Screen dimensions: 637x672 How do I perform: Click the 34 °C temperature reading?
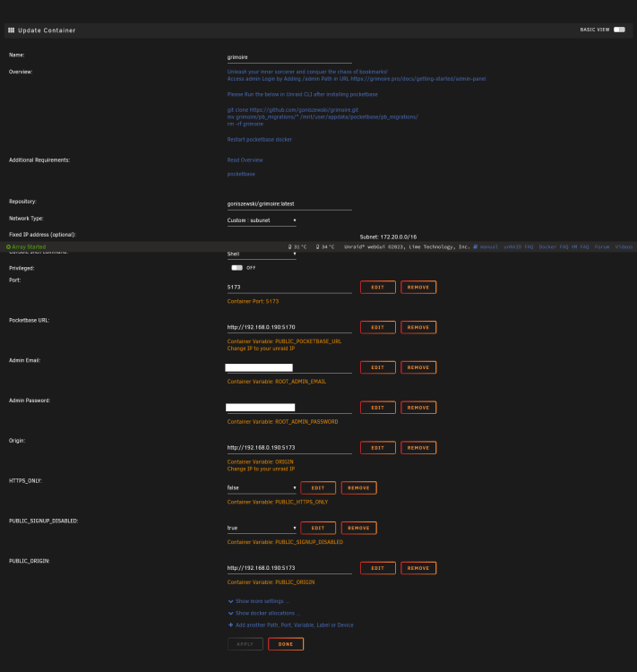pos(328,247)
